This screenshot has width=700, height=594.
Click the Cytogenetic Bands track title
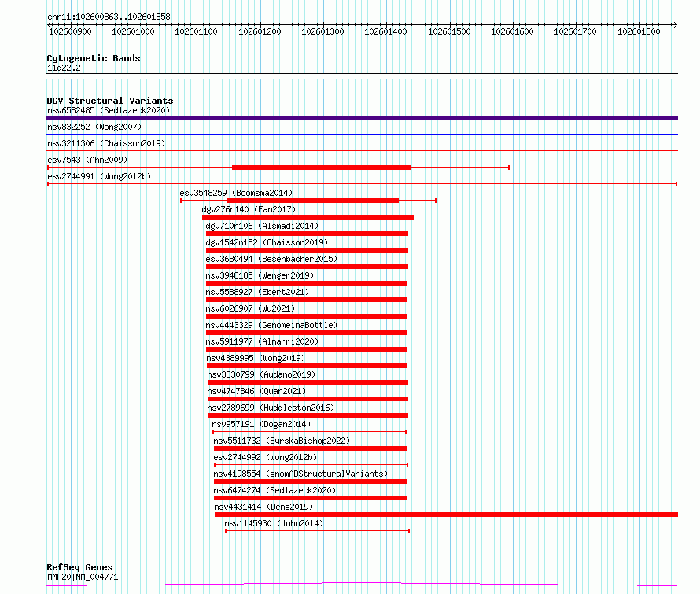click(x=94, y=58)
